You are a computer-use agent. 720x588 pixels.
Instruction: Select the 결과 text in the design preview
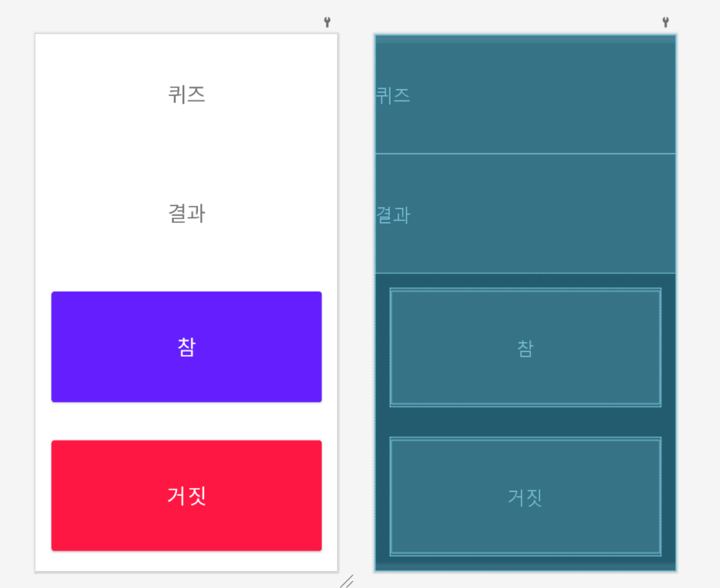(x=186, y=214)
